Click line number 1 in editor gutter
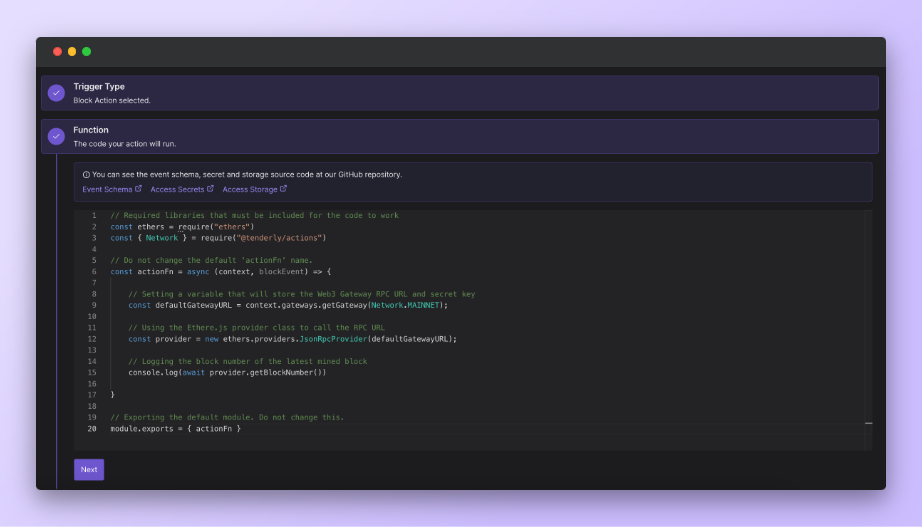Viewport: 922px width, 527px height. coord(94,216)
